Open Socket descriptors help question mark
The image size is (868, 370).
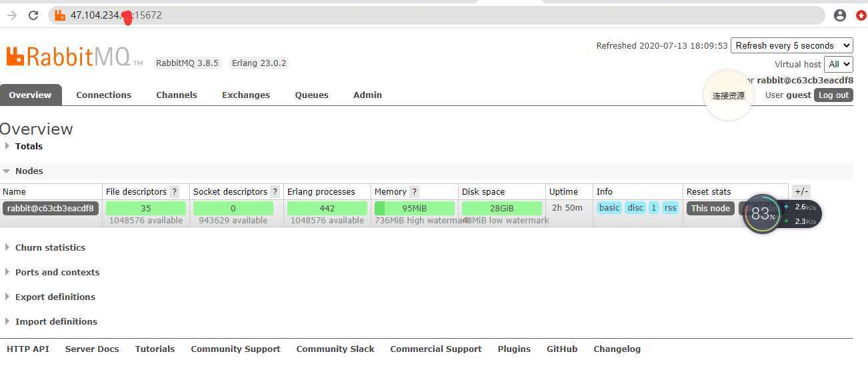pos(275,191)
